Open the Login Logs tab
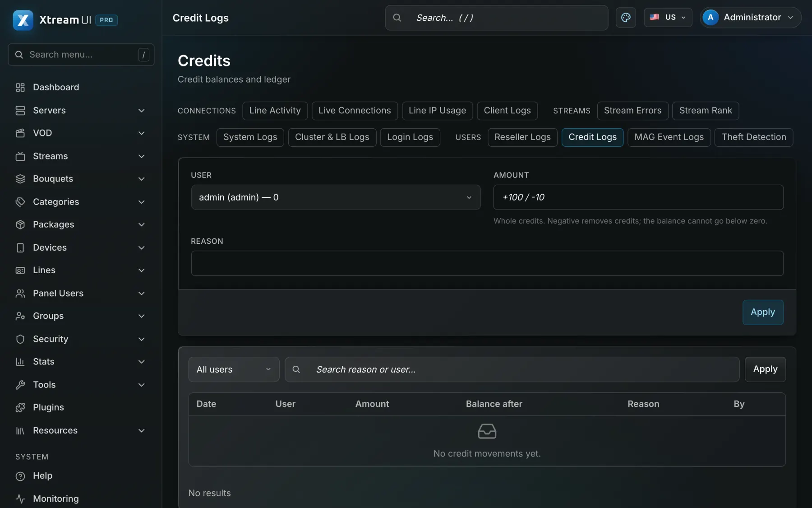Screen dimensions: 812x508 (410, 137)
